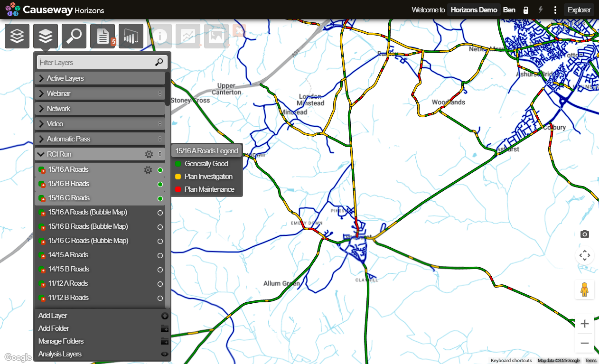
Task: Click the map screenshot camera icon
Action: 585,234
